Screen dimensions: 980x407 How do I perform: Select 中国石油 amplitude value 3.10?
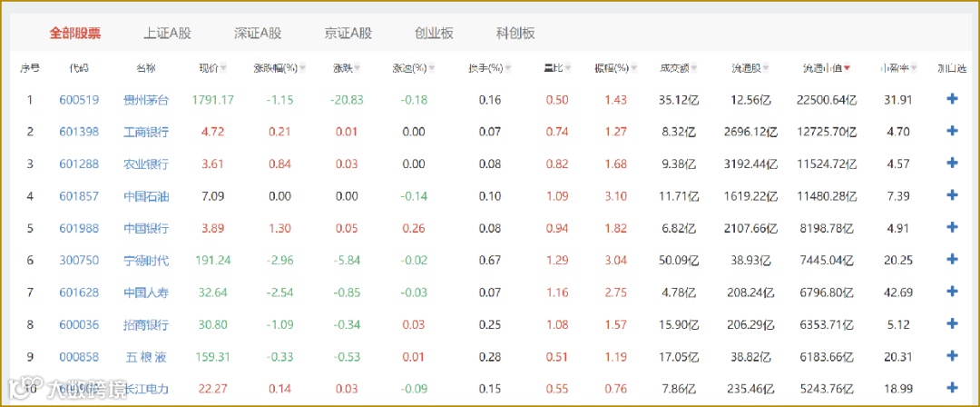point(615,196)
